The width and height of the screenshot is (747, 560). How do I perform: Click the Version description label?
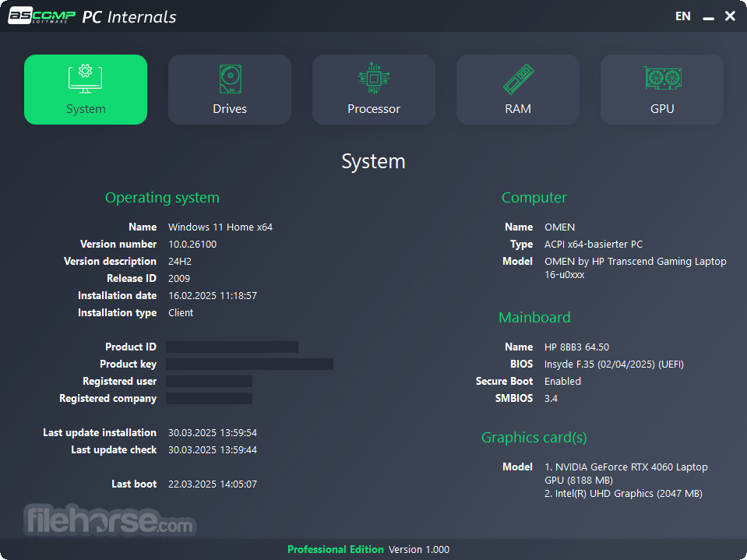[x=110, y=262]
